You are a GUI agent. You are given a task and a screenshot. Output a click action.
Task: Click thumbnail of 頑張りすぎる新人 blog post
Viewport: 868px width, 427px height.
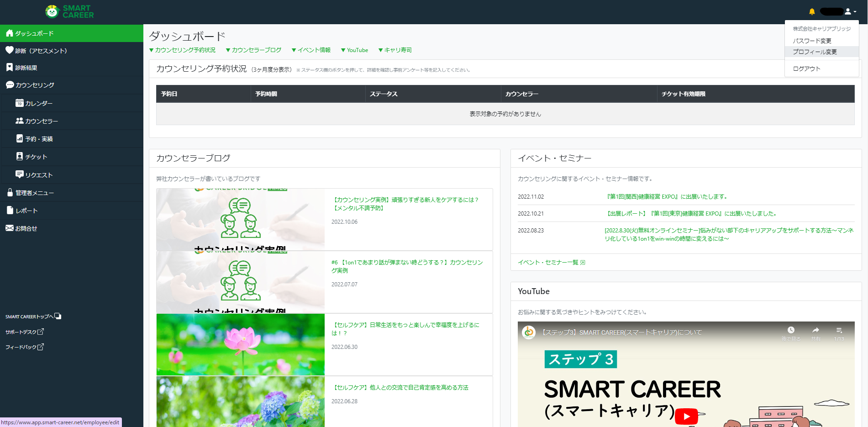(241, 219)
